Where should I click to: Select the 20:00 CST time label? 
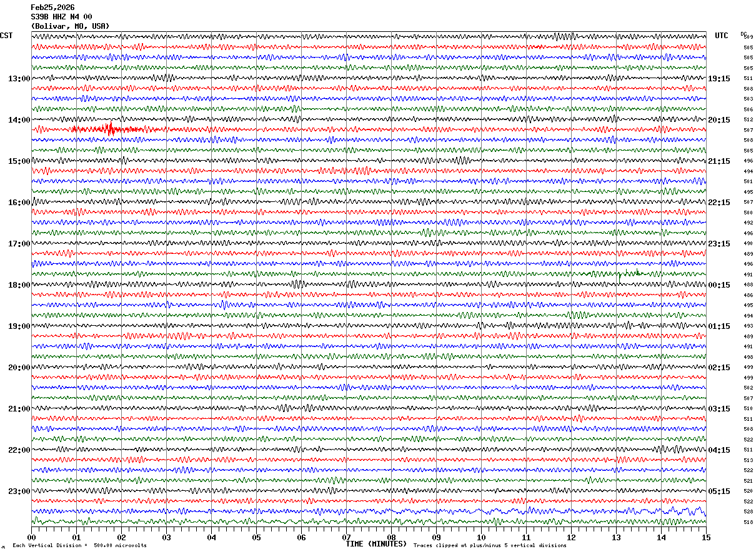(x=19, y=368)
